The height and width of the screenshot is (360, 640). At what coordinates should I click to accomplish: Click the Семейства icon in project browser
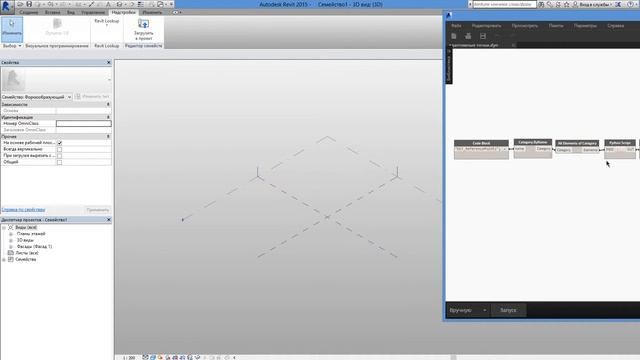click(x=11, y=260)
